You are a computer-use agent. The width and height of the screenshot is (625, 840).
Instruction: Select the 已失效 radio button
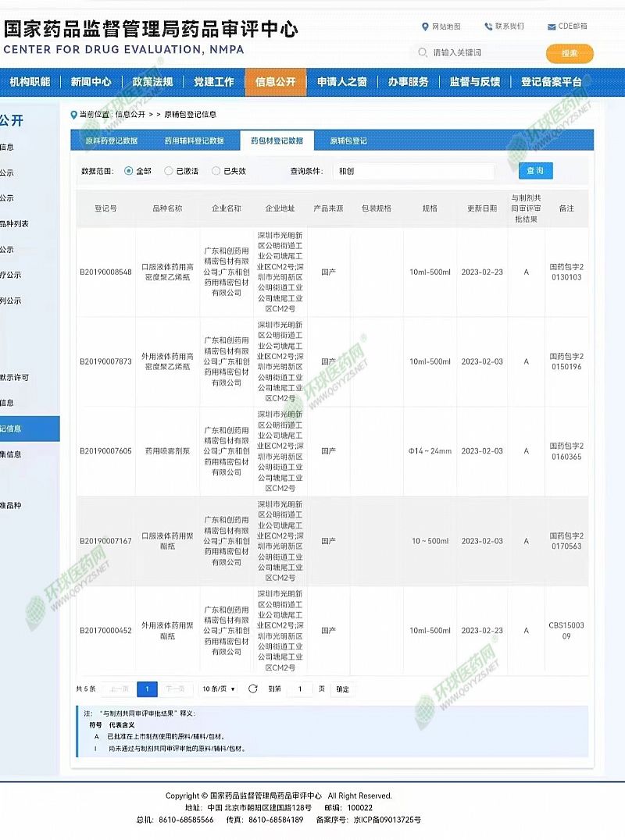pyautogui.click(x=216, y=171)
